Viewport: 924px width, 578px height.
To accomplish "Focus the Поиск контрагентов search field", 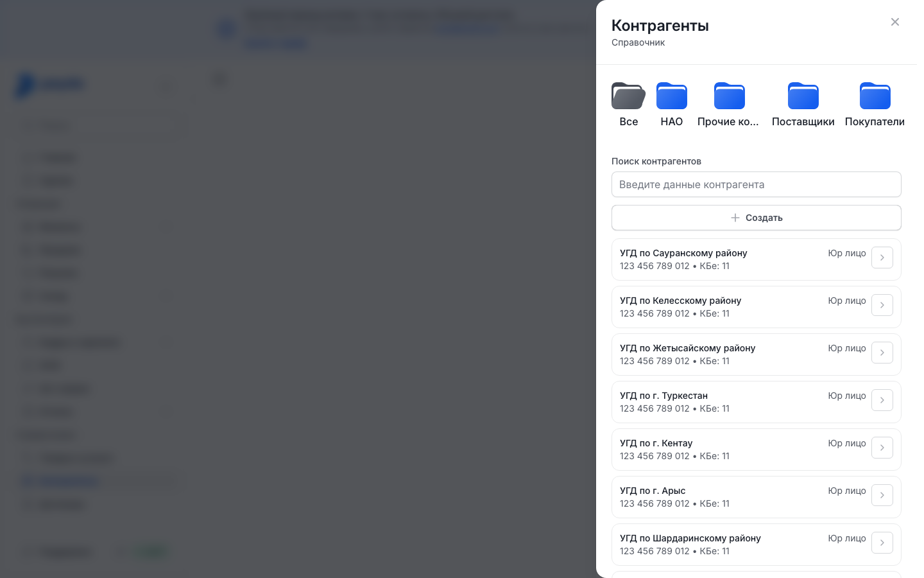I will [757, 184].
